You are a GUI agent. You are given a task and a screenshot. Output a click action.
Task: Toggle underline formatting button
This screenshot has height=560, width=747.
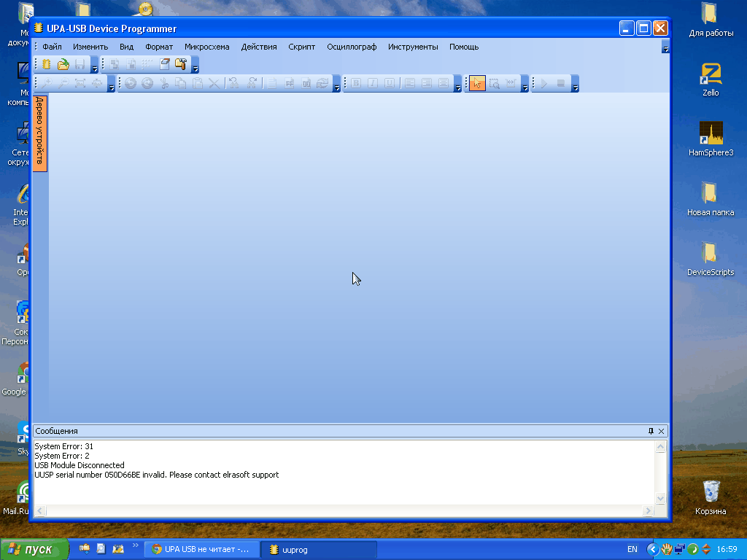390,83
